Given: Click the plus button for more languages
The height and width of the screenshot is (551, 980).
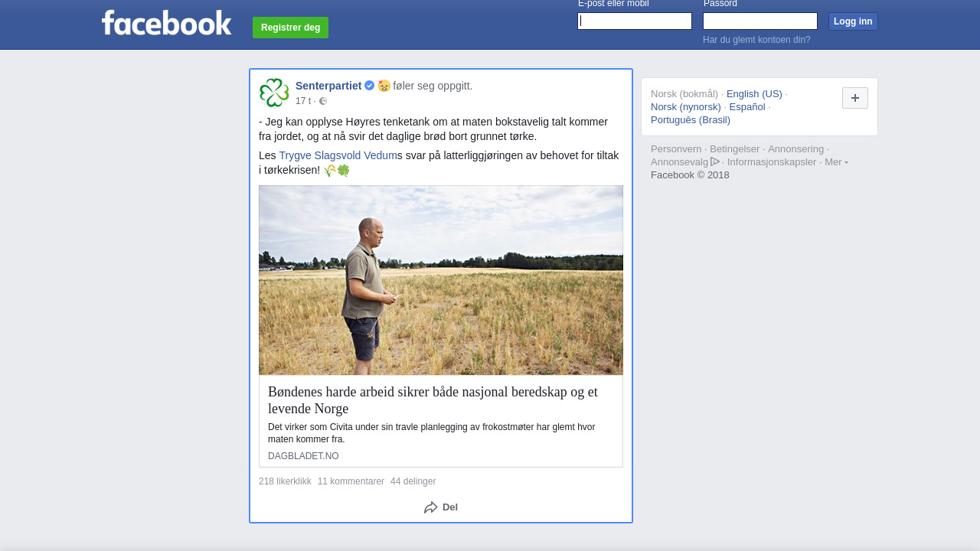Looking at the screenshot, I should tap(855, 98).
